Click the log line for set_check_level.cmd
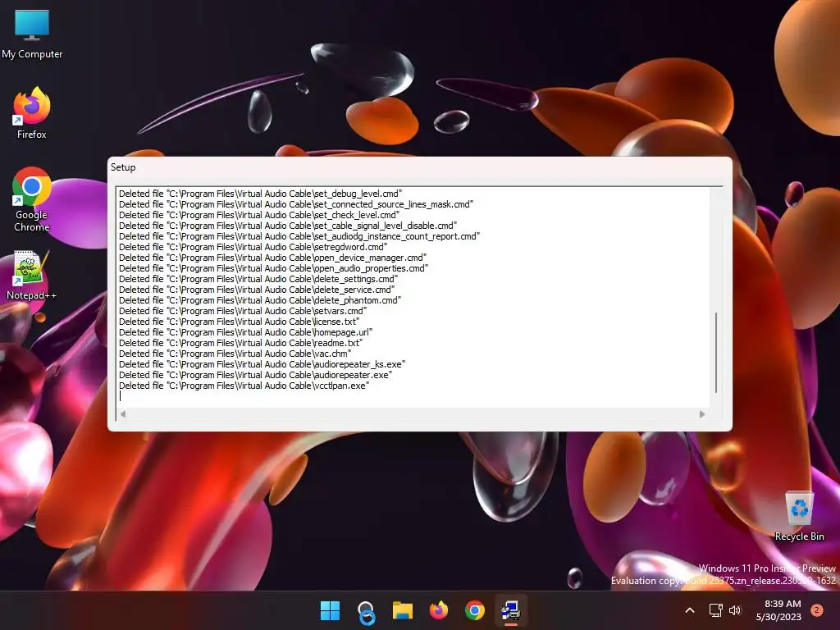Viewport: 840px width, 630px height. click(259, 215)
